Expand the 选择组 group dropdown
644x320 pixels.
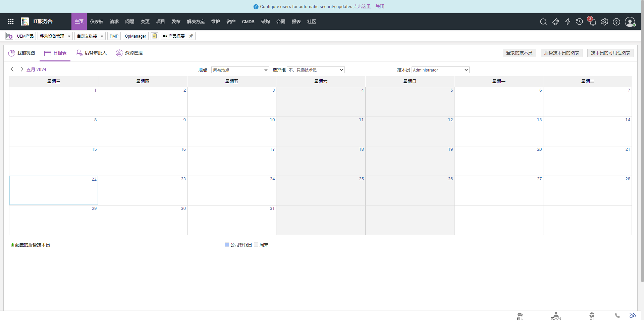[x=316, y=70]
